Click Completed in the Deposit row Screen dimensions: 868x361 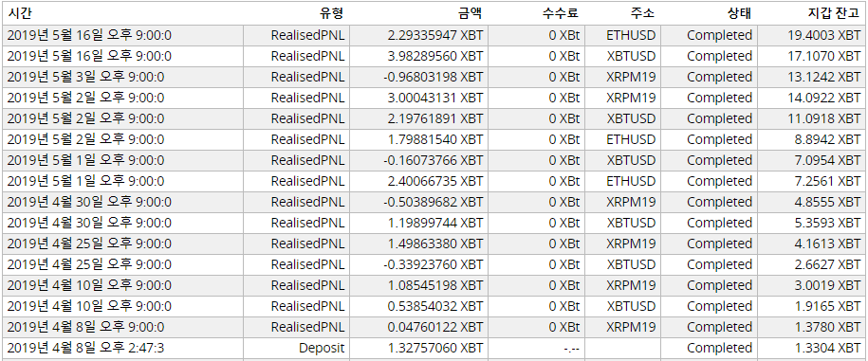720,349
